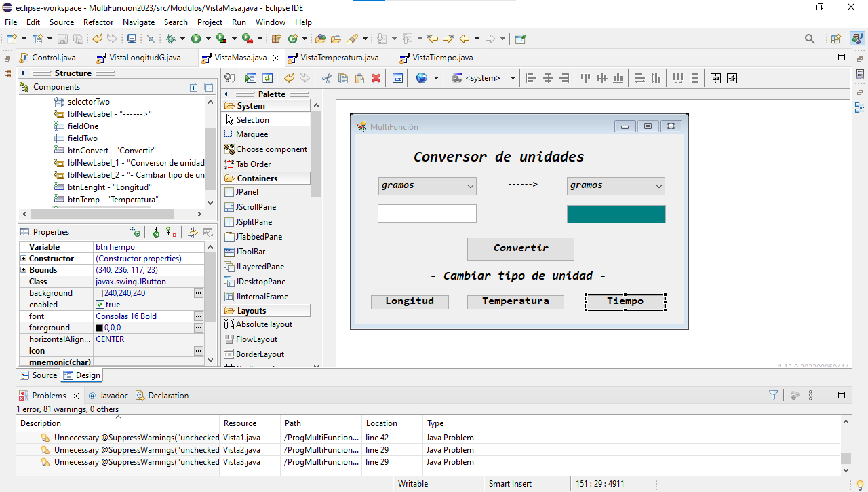The height and width of the screenshot is (492, 868).
Task: Click the Align bottom edges icon
Action: (x=618, y=78)
